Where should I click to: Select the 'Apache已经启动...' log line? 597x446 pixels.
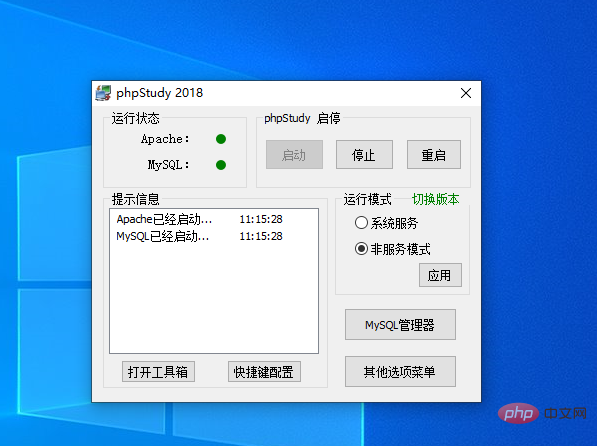(164, 219)
